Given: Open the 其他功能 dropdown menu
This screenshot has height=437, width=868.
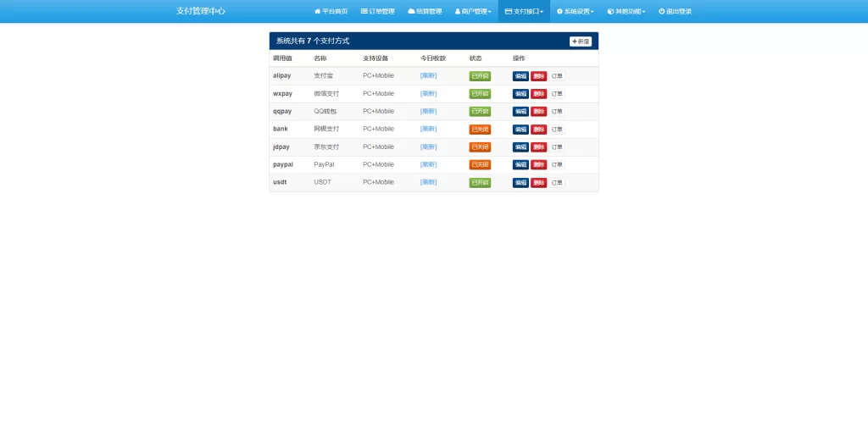Looking at the screenshot, I should tap(626, 11).
